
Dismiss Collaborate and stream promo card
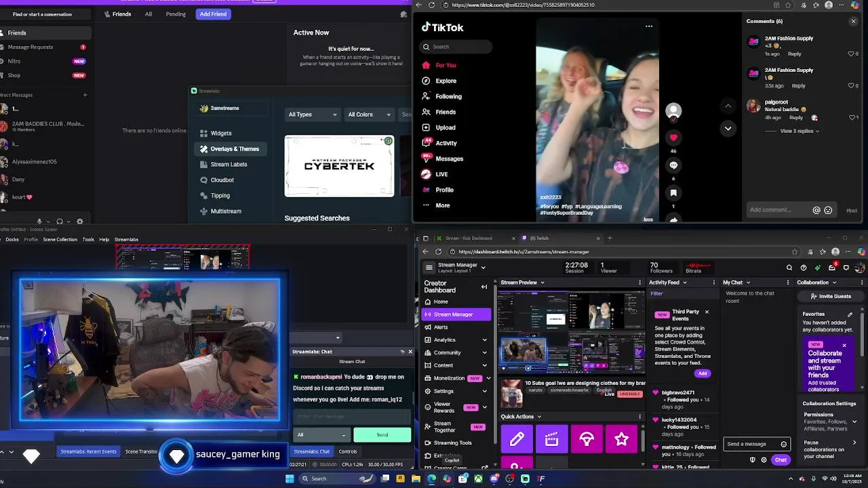[x=844, y=346]
